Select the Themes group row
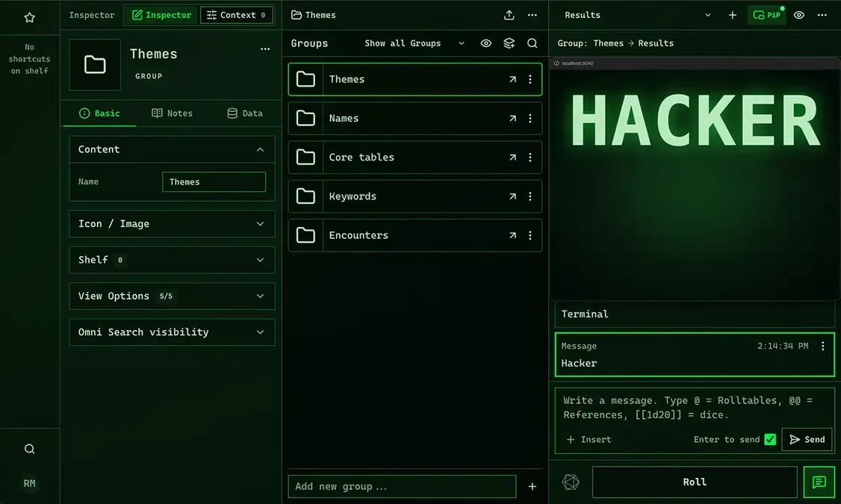The image size is (841, 504). click(415, 79)
